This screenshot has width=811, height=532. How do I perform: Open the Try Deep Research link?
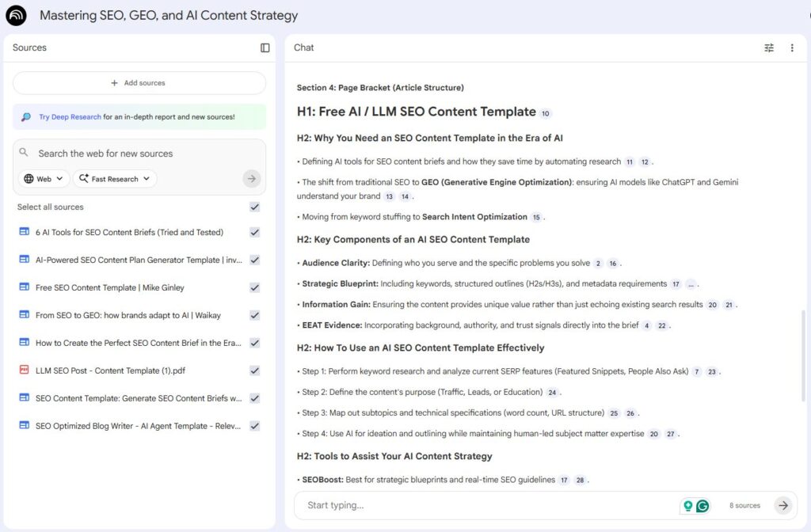pyautogui.click(x=70, y=117)
